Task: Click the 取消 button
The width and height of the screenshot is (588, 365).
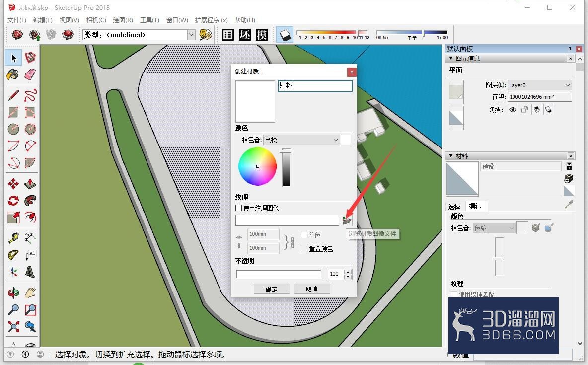Action: tap(311, 289)
